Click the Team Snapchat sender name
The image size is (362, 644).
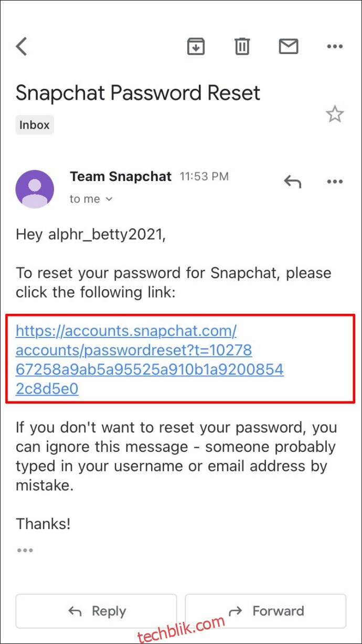121,177
